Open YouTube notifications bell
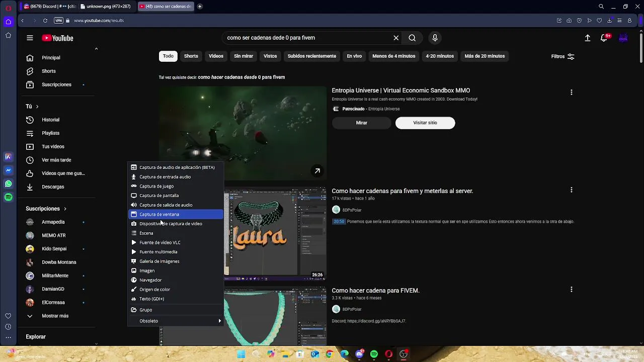The width and height of the screenshot is (644, 362). click(604, 38)
